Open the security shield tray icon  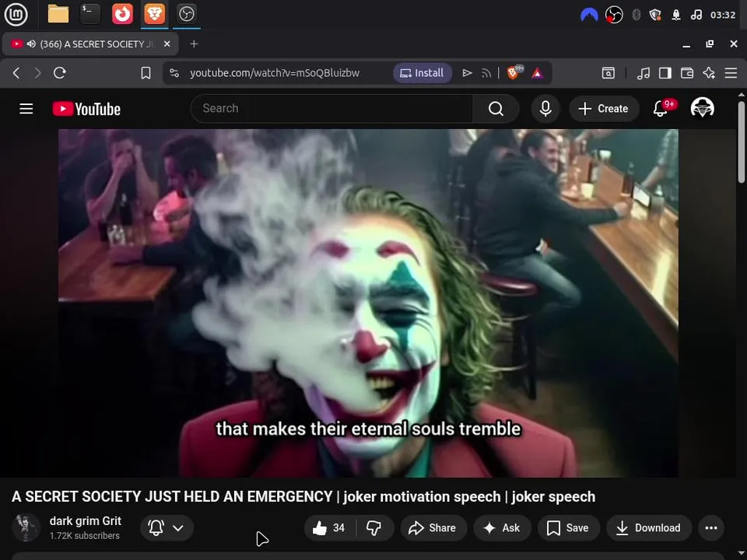[655, 16]
